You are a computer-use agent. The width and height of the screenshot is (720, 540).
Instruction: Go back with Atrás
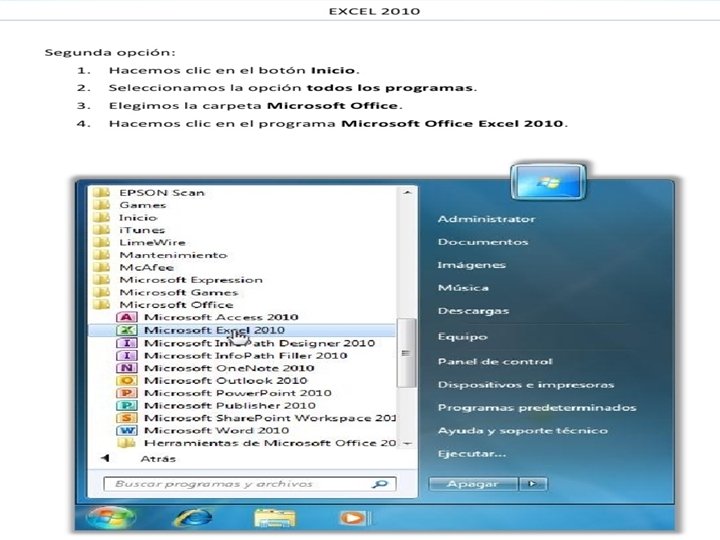pyautogui.click(x=158, y=459)
